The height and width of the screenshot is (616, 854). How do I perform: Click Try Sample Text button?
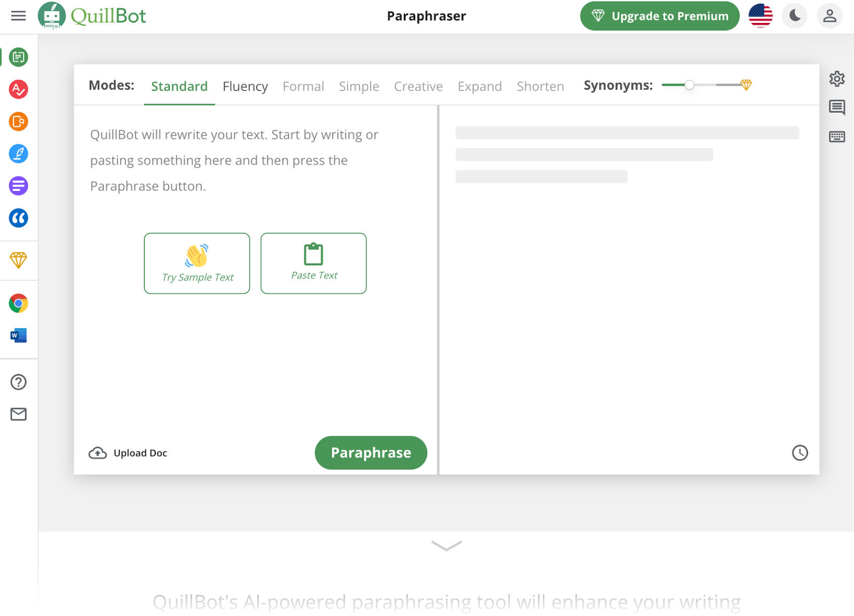pyautogui.click(x=197, y=263)
